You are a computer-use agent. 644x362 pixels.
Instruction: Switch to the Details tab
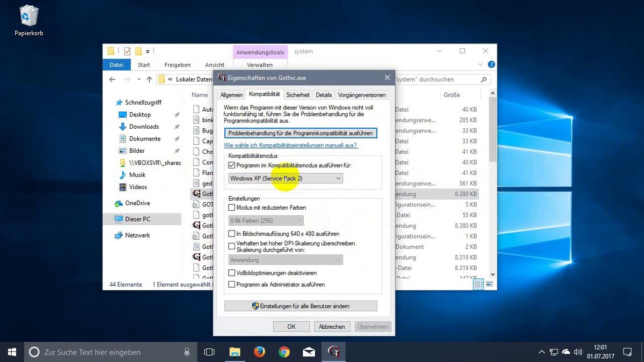[324, 94]
